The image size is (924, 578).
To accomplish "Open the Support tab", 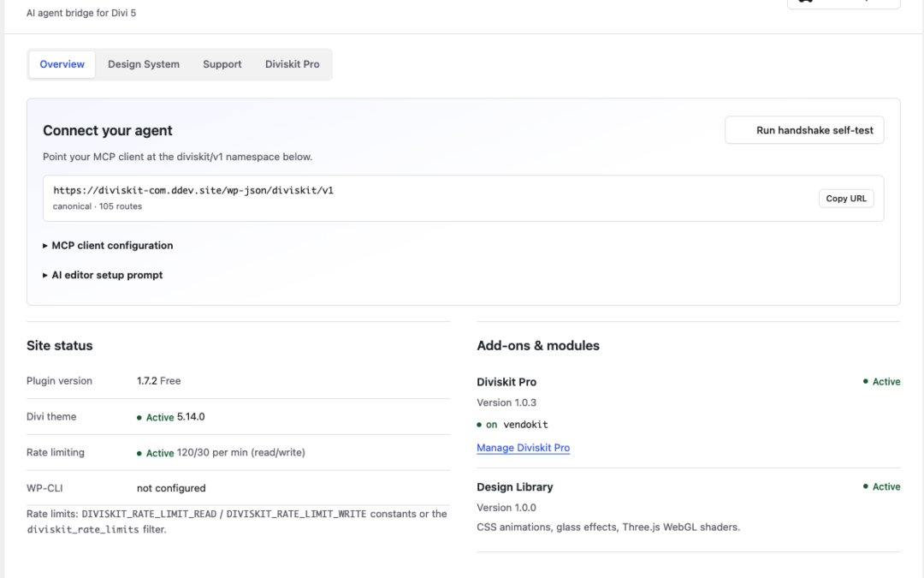I will (x=222, y=64).
